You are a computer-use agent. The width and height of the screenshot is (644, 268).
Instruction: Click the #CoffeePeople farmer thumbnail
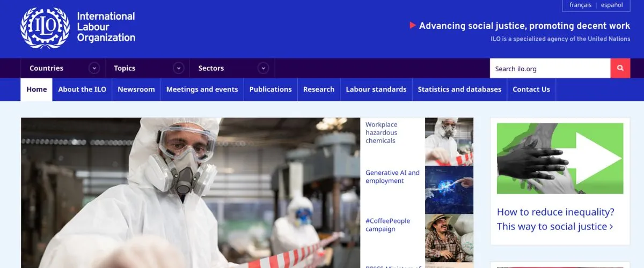(449, 238)
